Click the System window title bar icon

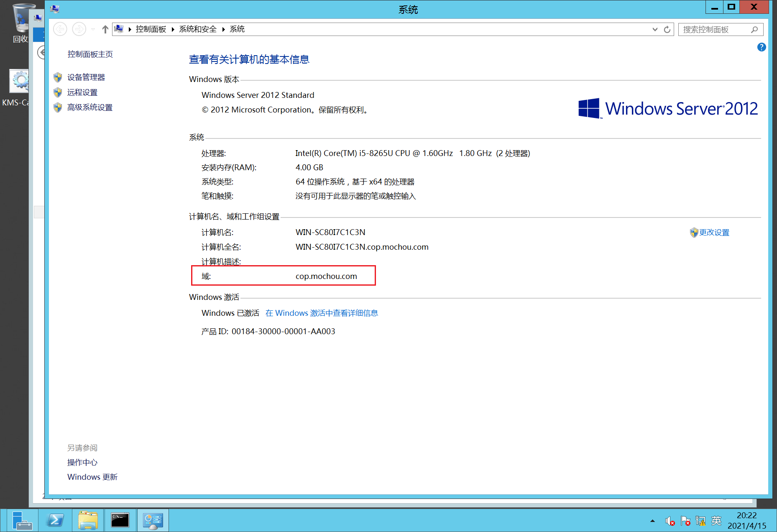click(x=55, y=9)
